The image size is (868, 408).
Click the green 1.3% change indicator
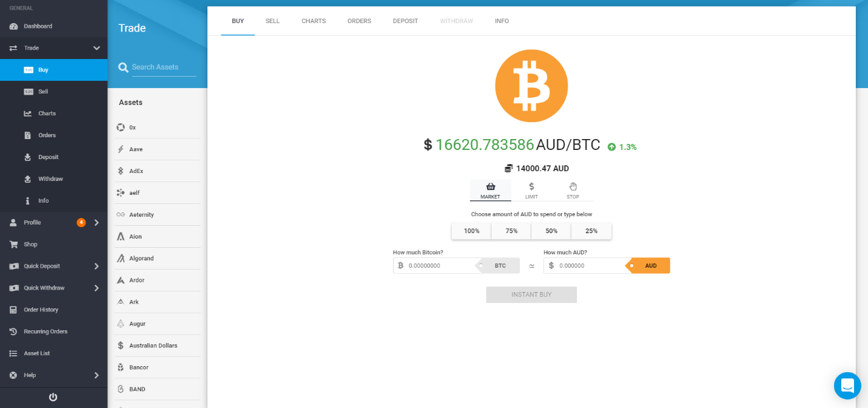(622, 147)
